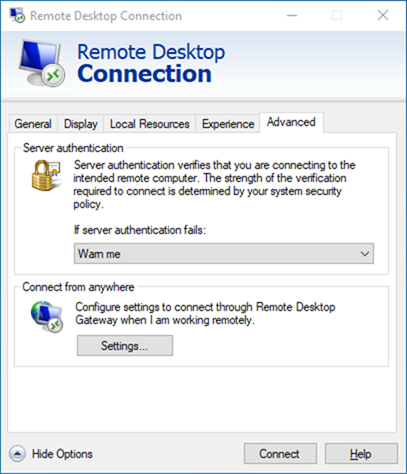Image resolution: width=407 pixels, height=474 pixels.
Task: Close the Remote Desktop Connection window
Action: pos(383,15)
